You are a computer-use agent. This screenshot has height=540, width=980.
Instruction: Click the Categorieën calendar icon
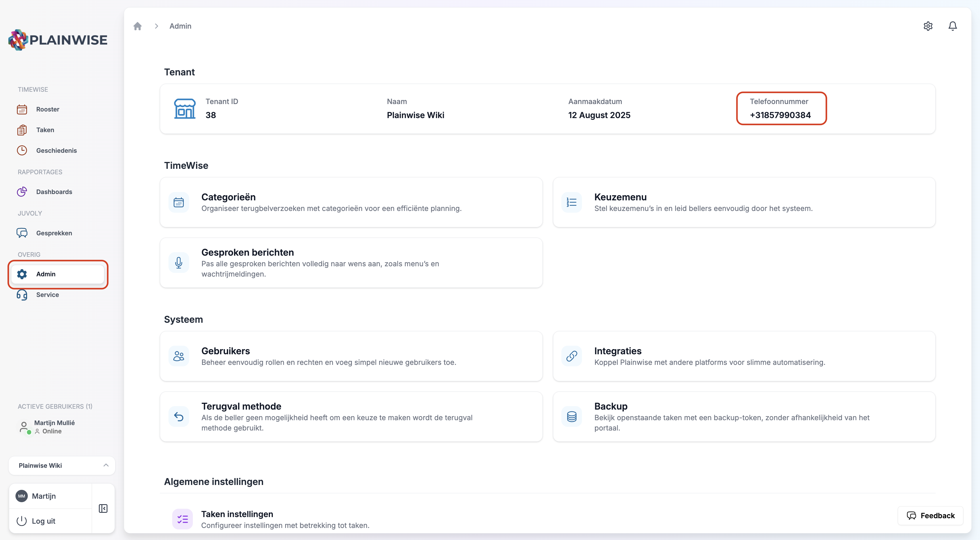179,202
